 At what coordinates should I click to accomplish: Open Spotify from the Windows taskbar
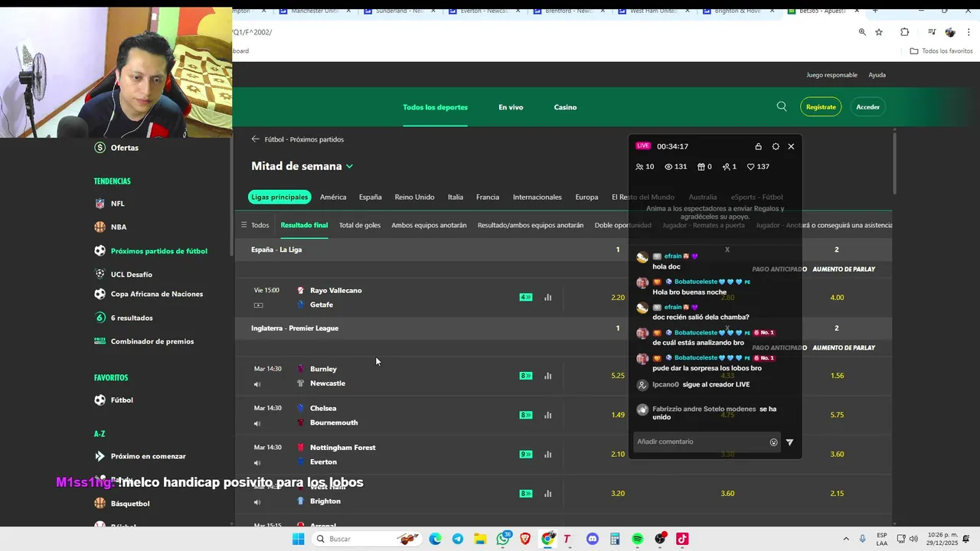(x=638, y=539)
